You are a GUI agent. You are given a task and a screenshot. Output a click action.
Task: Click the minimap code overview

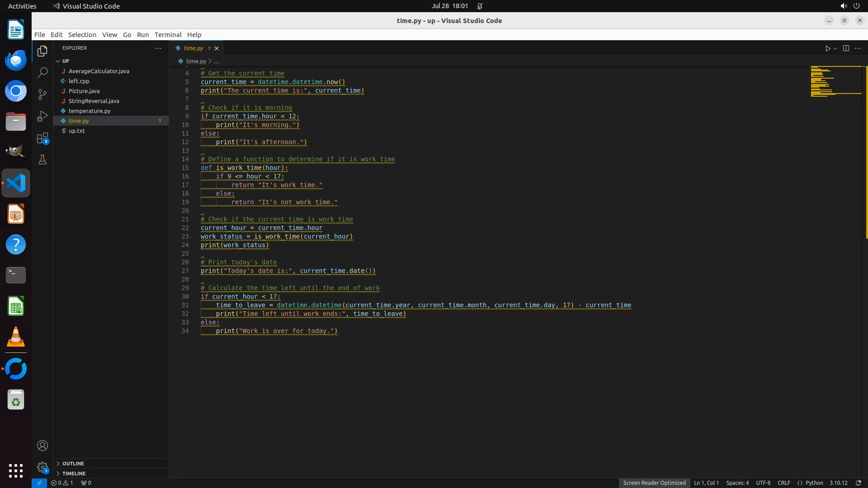[835, 82]
